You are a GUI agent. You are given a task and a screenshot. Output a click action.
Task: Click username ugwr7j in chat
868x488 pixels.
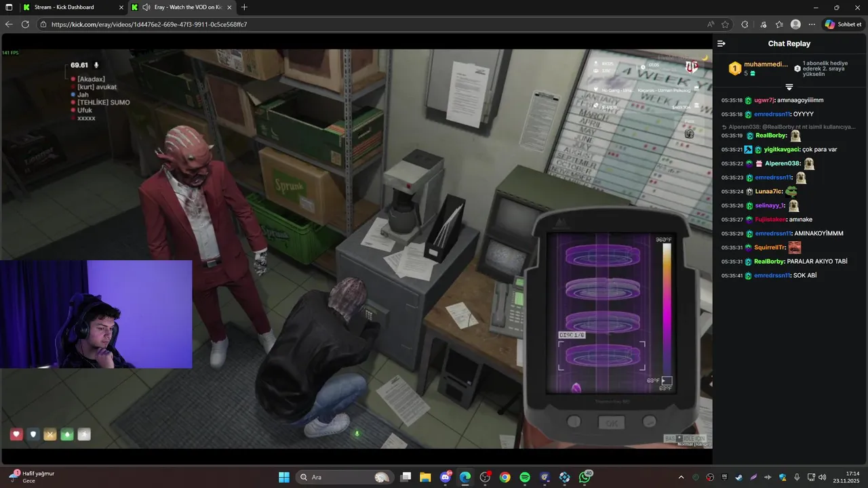pyautogui.click(x=764, y=100)
